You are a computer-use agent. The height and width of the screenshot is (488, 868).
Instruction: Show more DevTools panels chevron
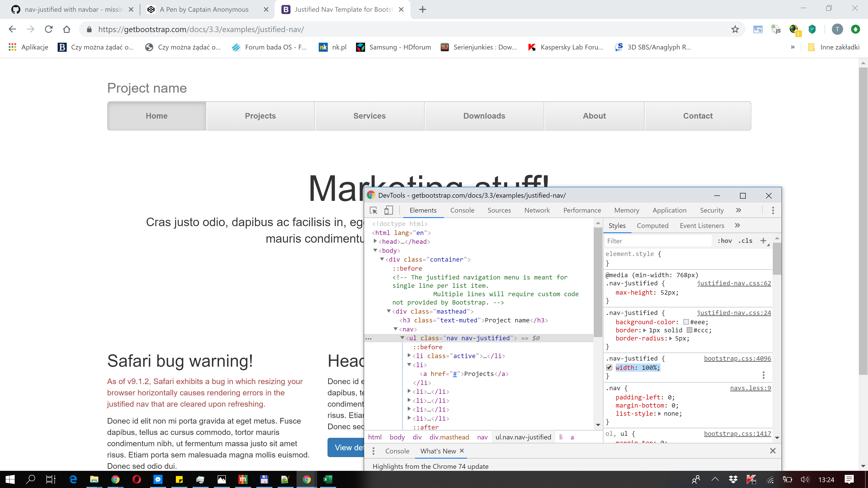[x=739, y=210]
